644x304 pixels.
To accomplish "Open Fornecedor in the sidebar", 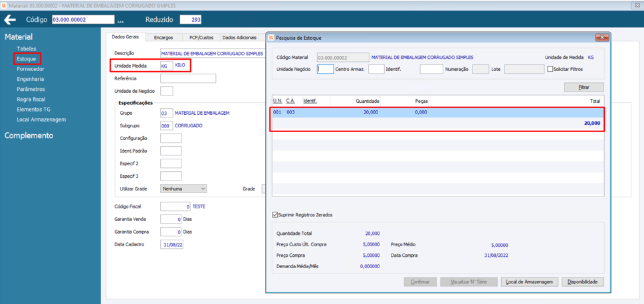I will click(x=31, y=69).
